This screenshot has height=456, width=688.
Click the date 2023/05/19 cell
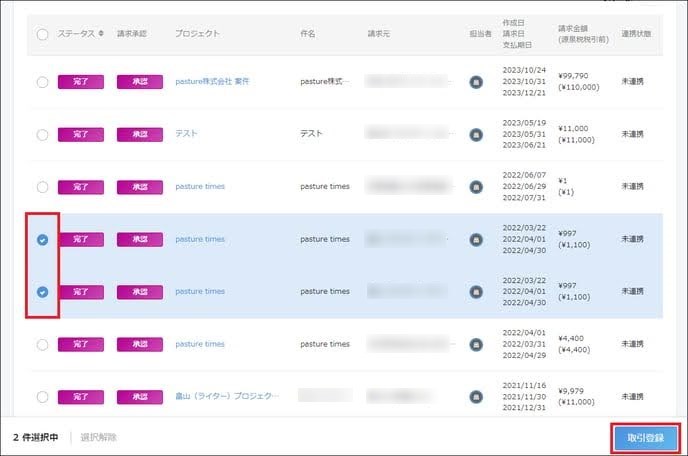pyautogui.click(x=524, y=123)
